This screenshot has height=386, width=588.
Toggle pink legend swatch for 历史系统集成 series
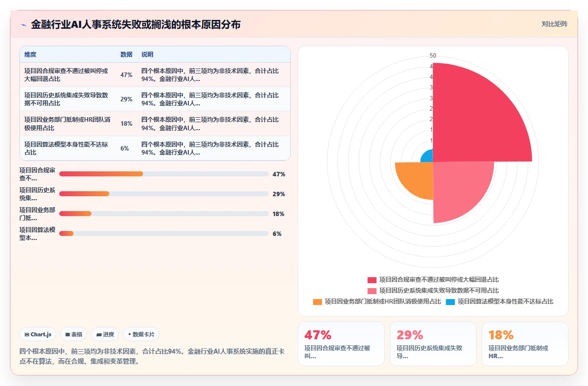(372, 291)
